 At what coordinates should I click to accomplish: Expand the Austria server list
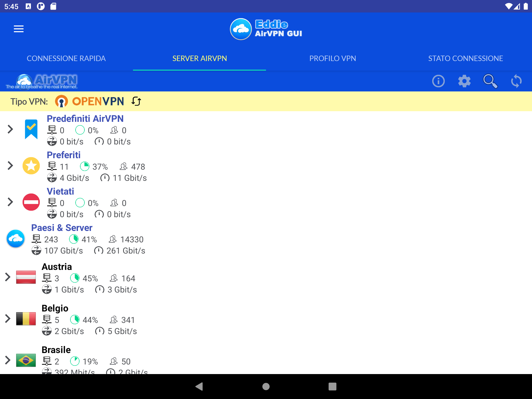pyautogui.click(x=8, y=277)
